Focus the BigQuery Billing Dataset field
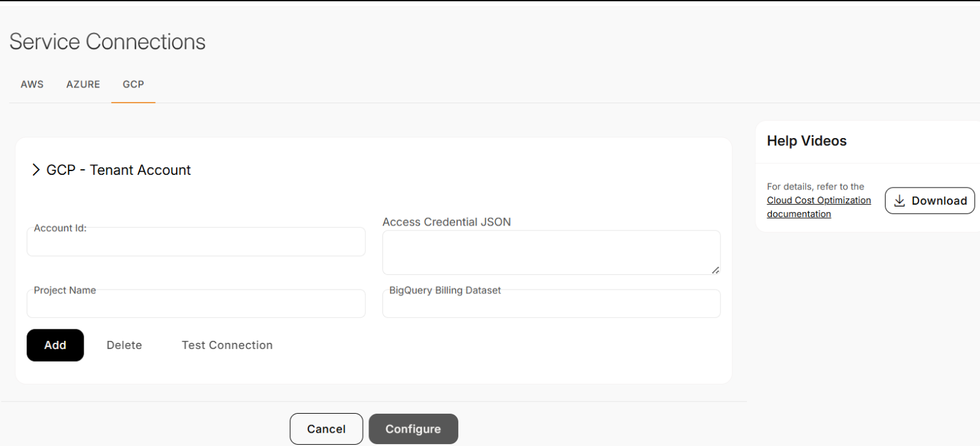The height and width of the screenshot is (446, 980). tap(551, 305)
